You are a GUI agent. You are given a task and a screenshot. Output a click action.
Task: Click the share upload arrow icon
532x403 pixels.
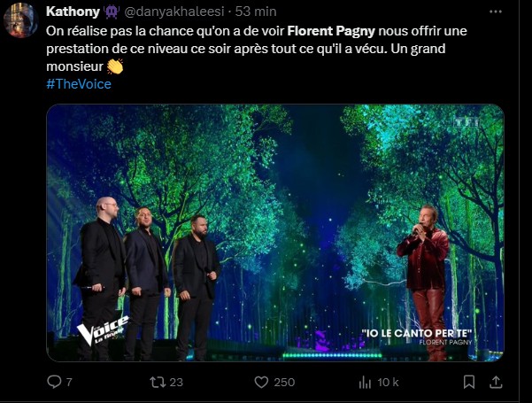click(x=497, y=382)
